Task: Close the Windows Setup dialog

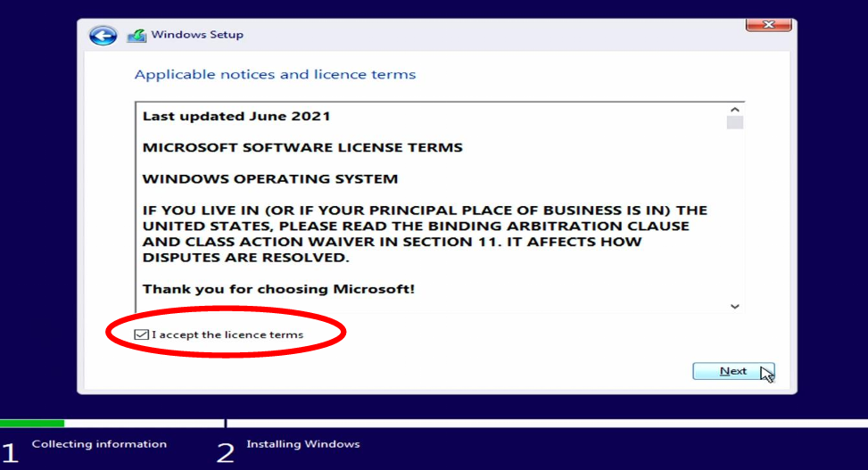Action: pos(768,24)
